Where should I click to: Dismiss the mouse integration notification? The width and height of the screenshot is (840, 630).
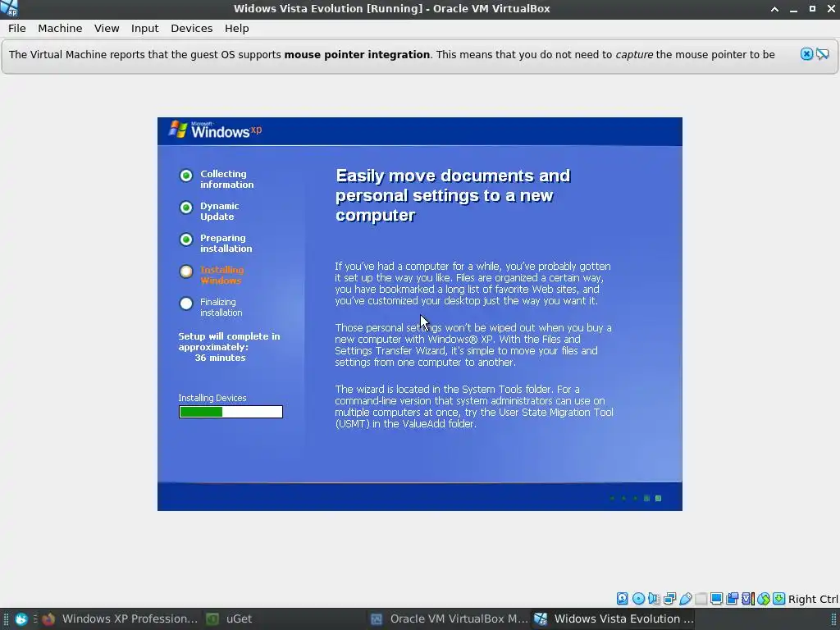coord(806,54)
